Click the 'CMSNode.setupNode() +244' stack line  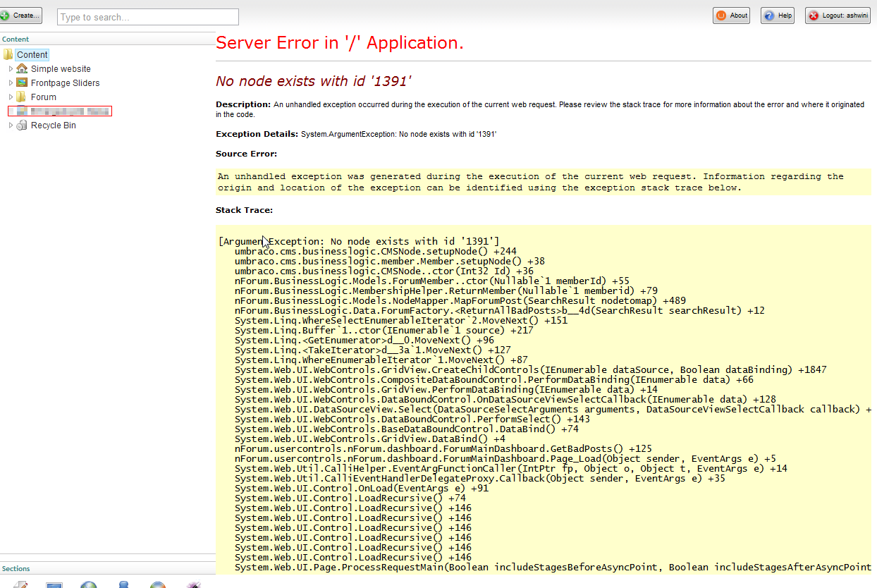pos(376,251)
